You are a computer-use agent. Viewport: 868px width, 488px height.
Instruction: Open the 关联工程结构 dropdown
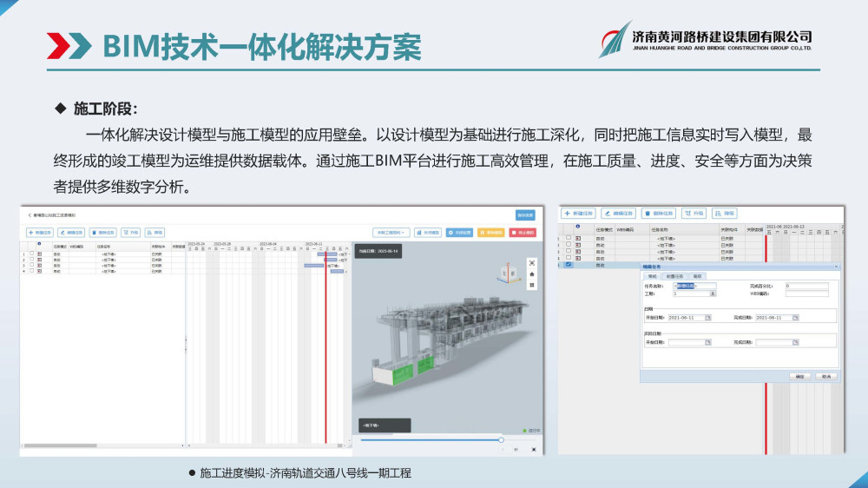pyautogui.click(x=391, y=233)
